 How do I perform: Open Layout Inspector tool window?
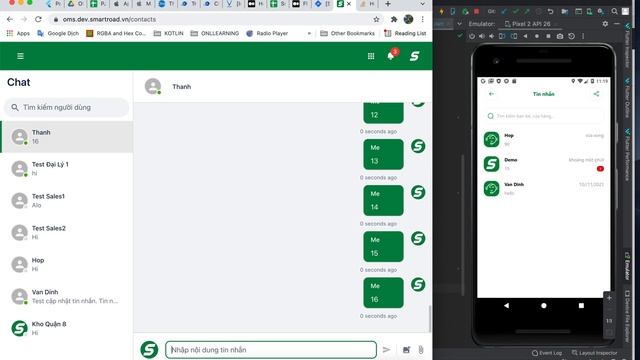click(594, 353)
